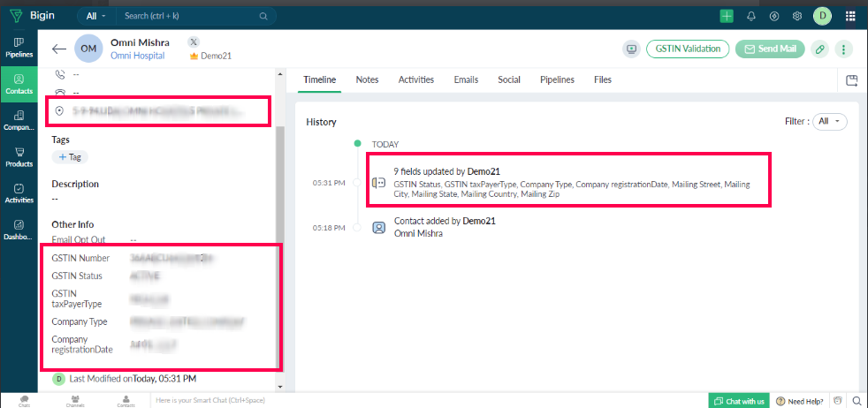Click the user avatar D in top bar
Screen dimensions: 868x408
point(822,16)
